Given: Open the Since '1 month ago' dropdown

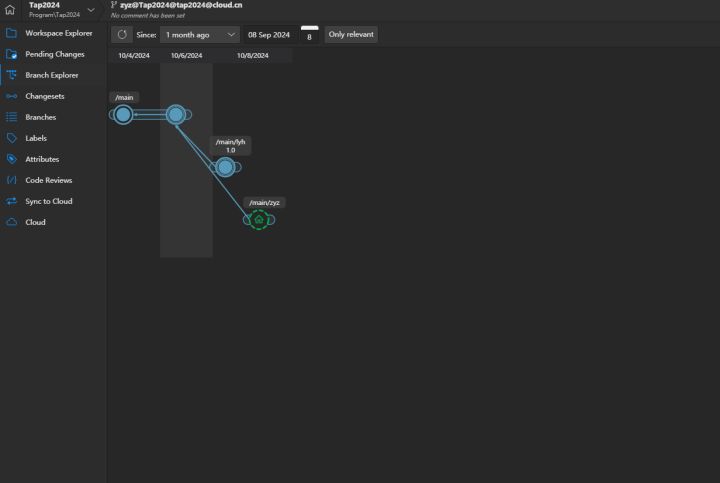Looking at the screenshot, I should (x=200, y=34).
